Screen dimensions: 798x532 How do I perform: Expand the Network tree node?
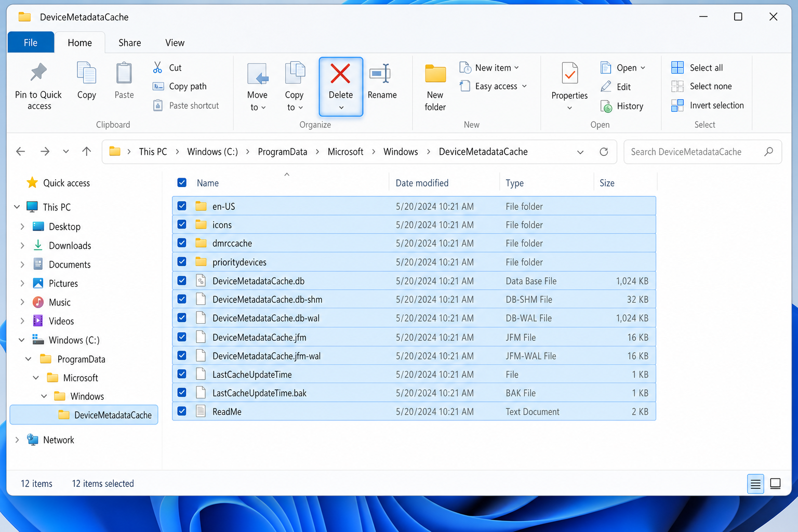point(17,440)
